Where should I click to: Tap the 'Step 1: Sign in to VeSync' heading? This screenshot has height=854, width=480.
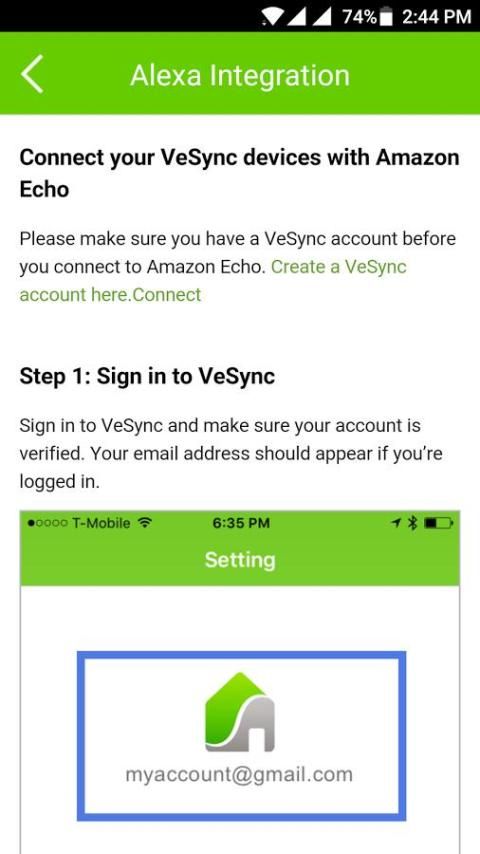click(x=147, y=376)
